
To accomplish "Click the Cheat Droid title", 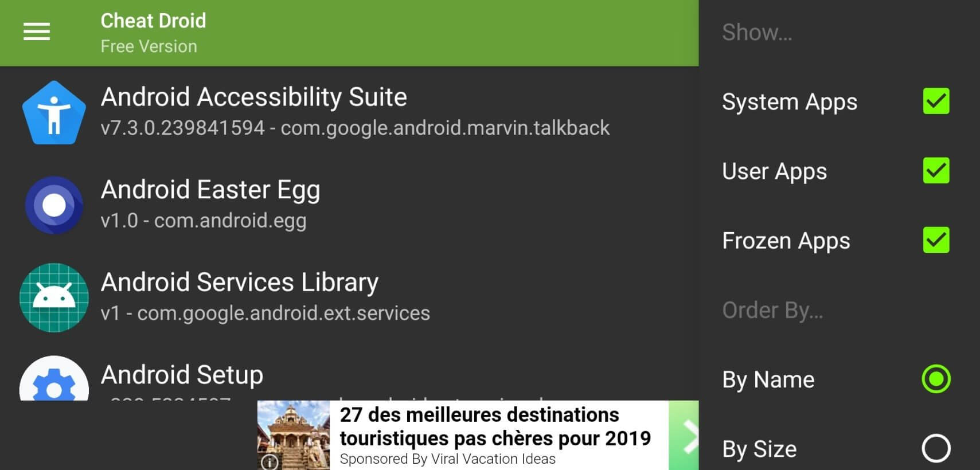I will coord(153,21).
